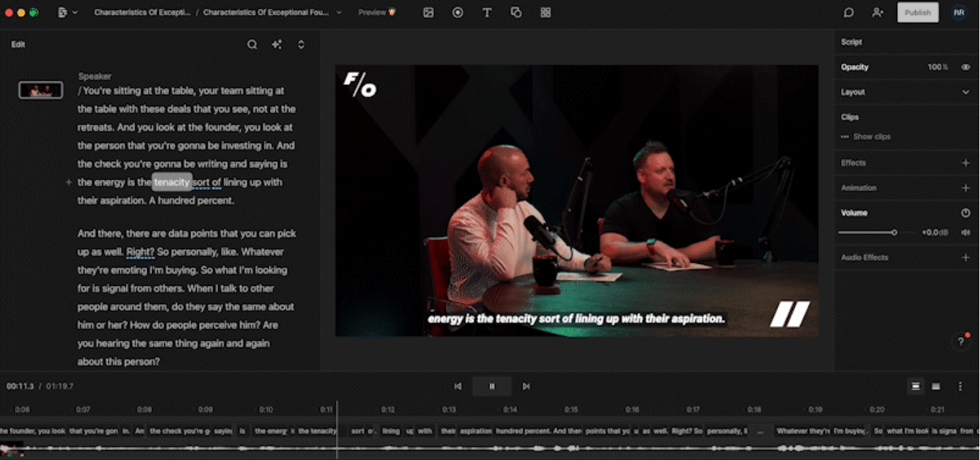Open the media image icon in toolbar
Image resolution: width=980 pixels, height=460 pixels.
tap(428, 13)
